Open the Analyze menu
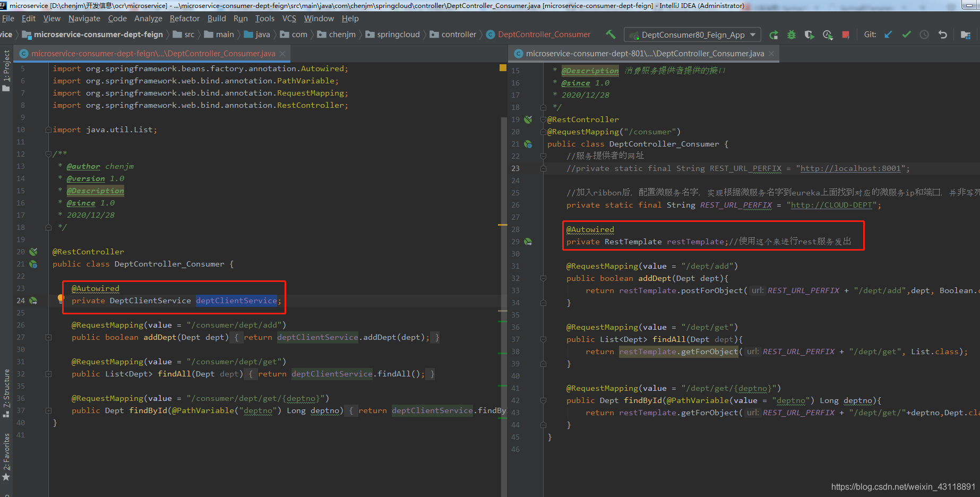 (148, 19)
